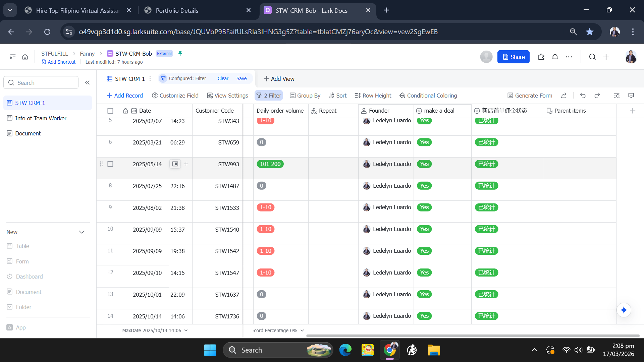Open Record Percentage summary dropdown
This screenshot has width=644, height=362.
click(x=278, y=330)
